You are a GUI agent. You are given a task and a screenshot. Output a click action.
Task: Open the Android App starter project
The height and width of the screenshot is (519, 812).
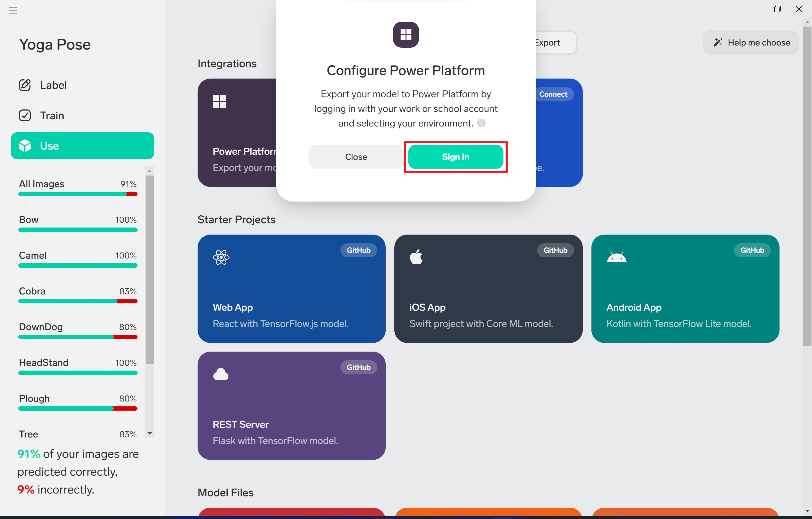(x=685, y=288)
